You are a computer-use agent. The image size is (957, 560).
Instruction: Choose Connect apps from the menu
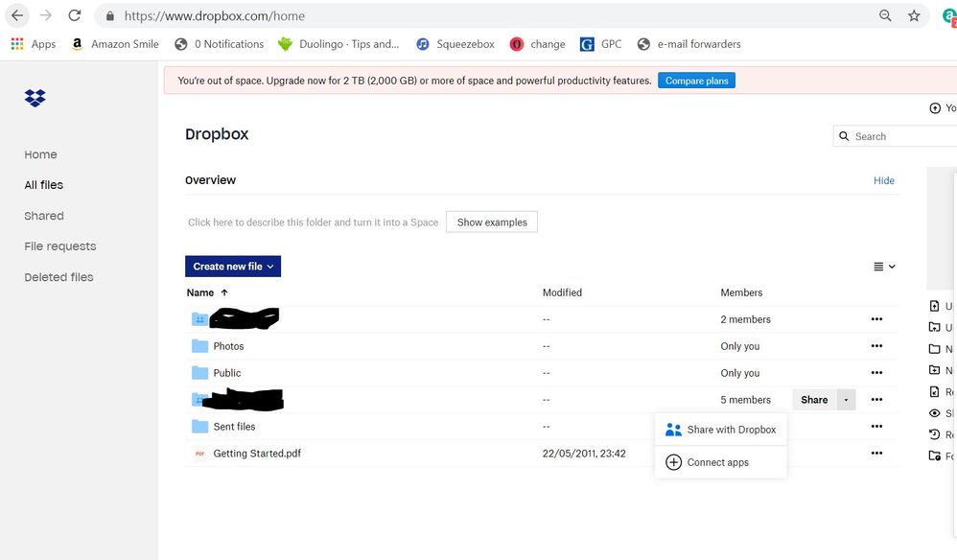tap(721, 462)
